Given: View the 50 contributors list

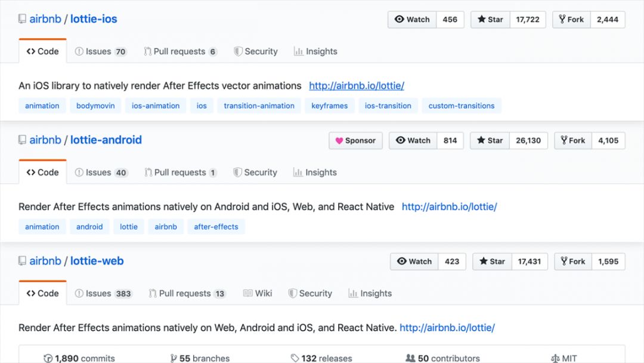Looking at the screenshot, I should coord(442,358).
